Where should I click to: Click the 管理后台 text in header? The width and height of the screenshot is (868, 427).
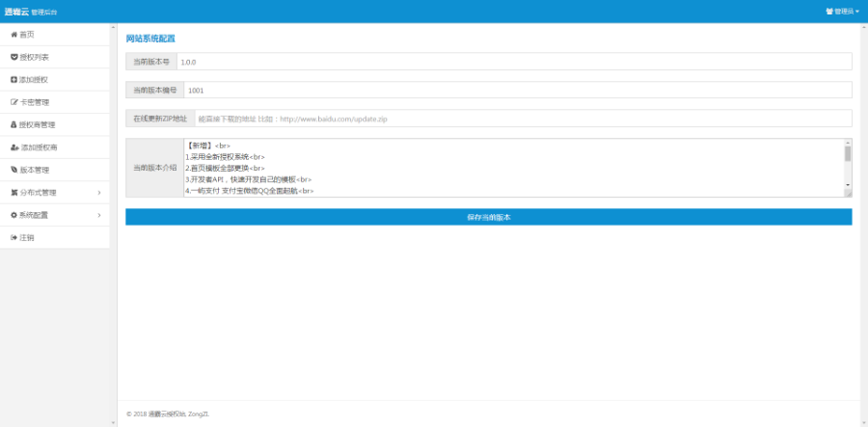tap(44, 13)
